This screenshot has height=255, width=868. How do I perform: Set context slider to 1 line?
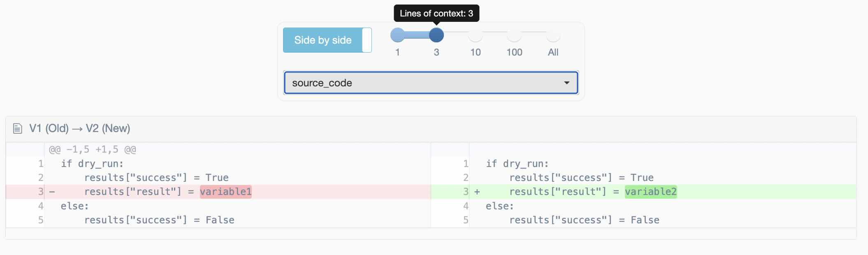coord(397,35)
